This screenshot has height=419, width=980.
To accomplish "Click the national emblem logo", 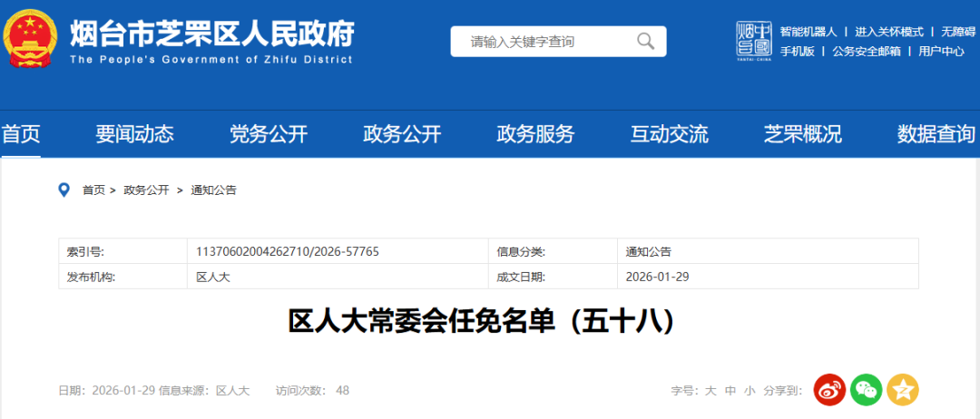I will (x=30, y=40).
